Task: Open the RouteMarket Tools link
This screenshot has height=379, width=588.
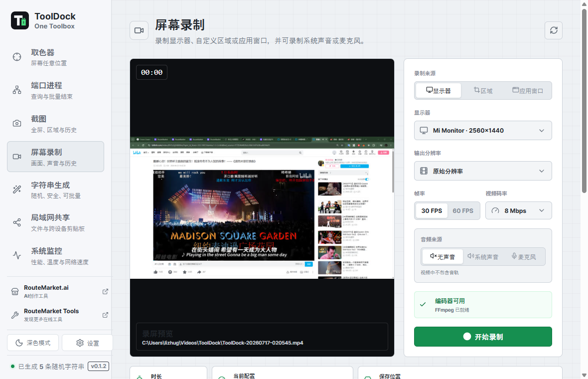Action: (59, 315)
